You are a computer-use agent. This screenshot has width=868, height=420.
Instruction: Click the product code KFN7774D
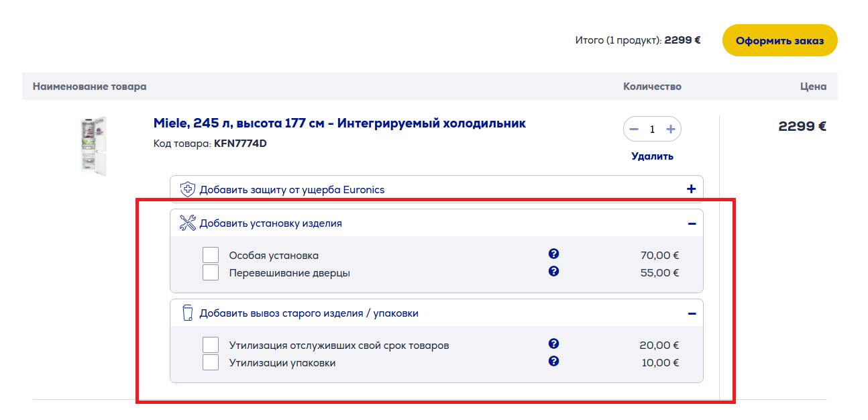click(240, 143)
